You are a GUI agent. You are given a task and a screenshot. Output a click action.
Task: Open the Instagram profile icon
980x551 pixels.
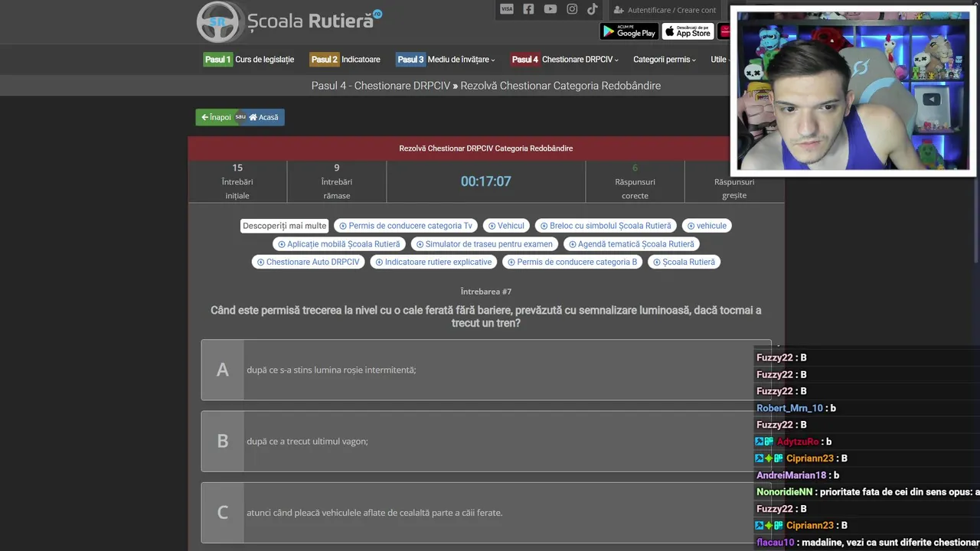coord(572,9)
